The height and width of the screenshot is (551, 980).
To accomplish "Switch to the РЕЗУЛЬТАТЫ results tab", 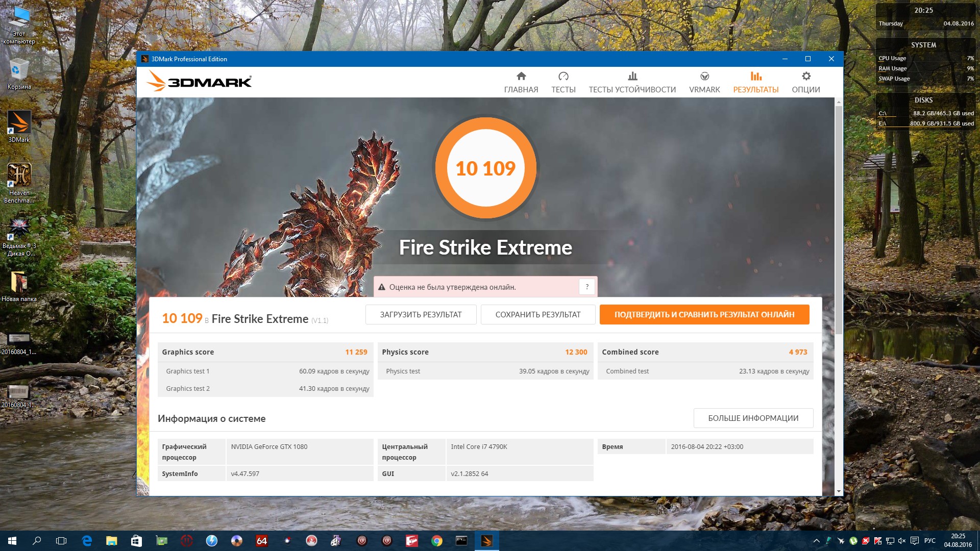I will coord(755,82).
